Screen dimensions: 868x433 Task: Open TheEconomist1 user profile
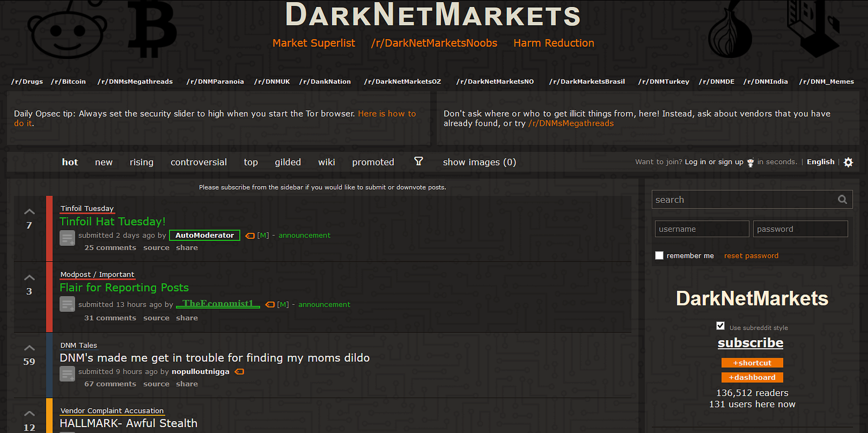pyautogui.click(x=218, y=304)
